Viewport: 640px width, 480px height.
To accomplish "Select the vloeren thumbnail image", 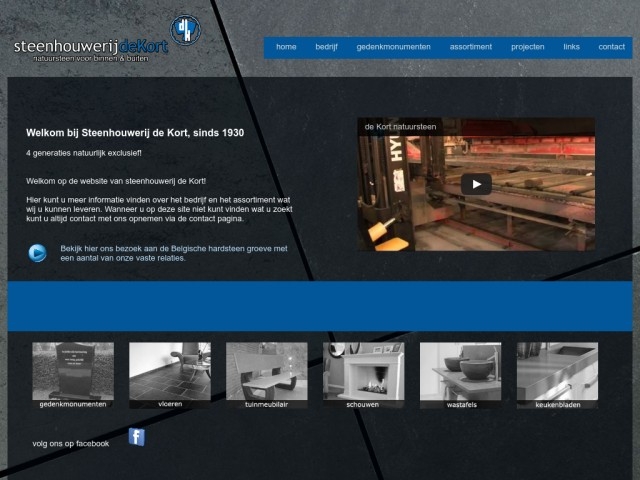I will coord(170,371).
